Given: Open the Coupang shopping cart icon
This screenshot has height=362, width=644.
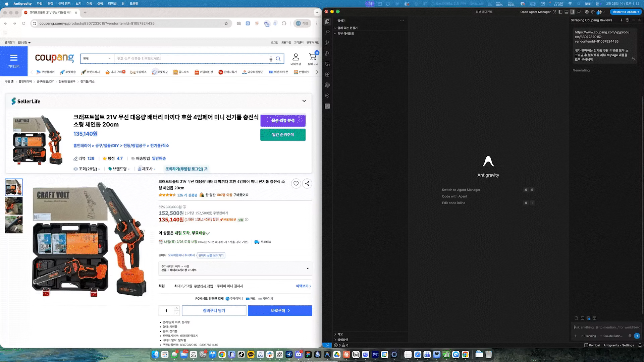Looking at the screenshot, I should pos(313,57).
